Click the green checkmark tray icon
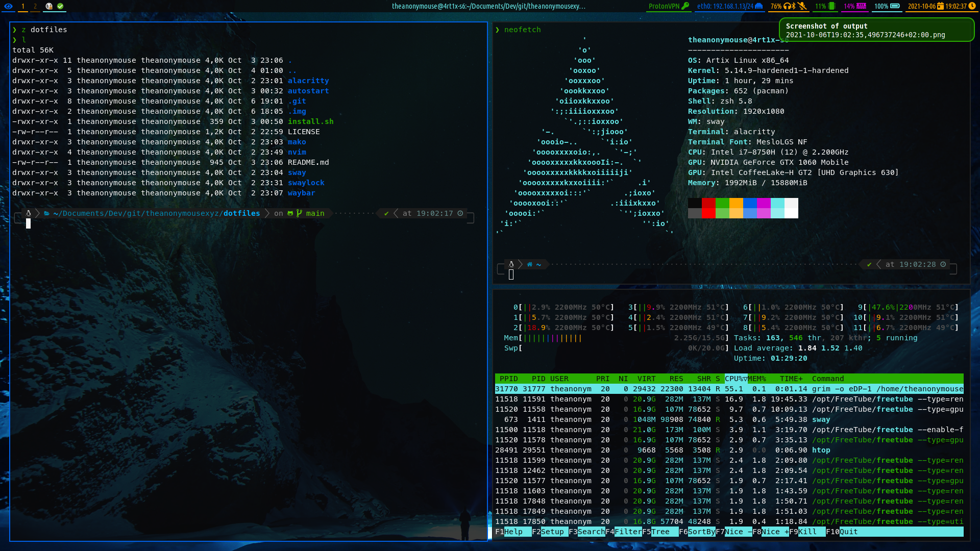Viewport: 980px width, 551px height. tap(60, 6)
